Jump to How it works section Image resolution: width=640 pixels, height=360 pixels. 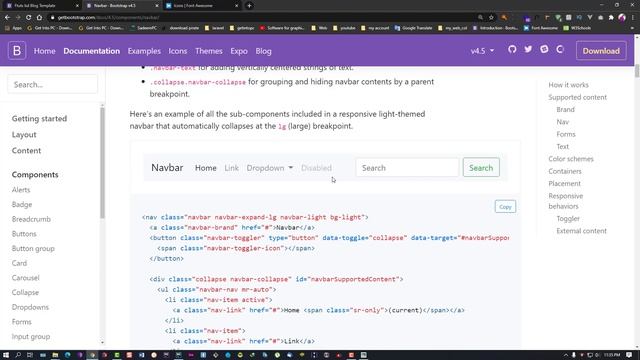pyautogui.click(x=568, y=85)
